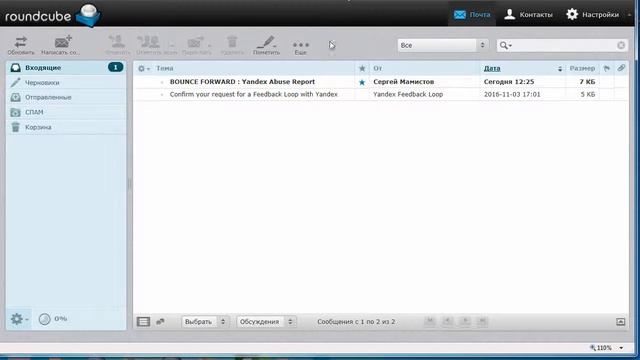Open search options magnifier dropdown
The image size is (640, 360).
click(506, 45)
